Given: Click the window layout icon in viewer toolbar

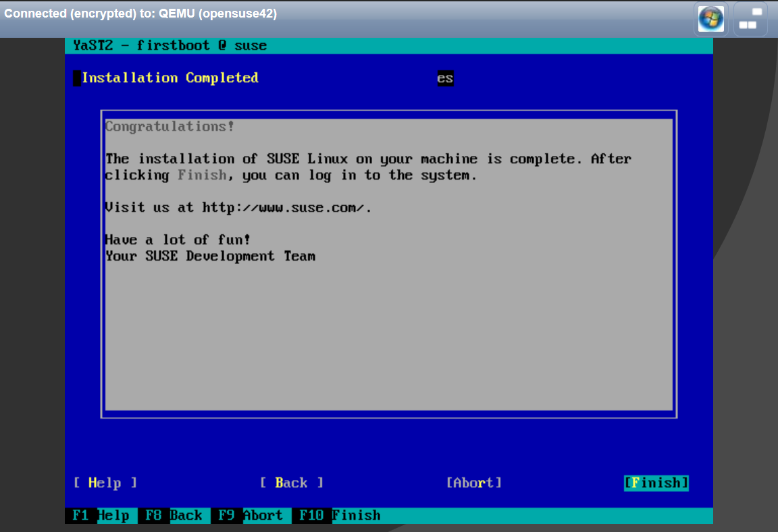Looking at the screenshot, I should point(750,19).
